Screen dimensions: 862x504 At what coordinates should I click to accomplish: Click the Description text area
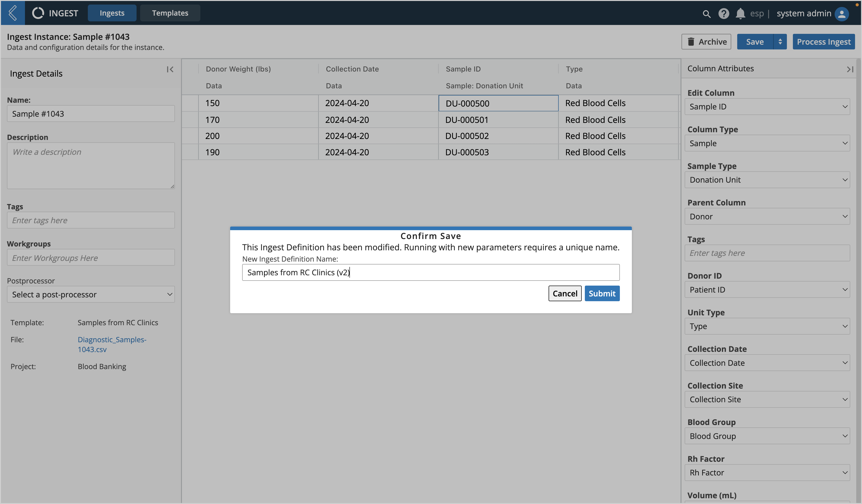91,166
